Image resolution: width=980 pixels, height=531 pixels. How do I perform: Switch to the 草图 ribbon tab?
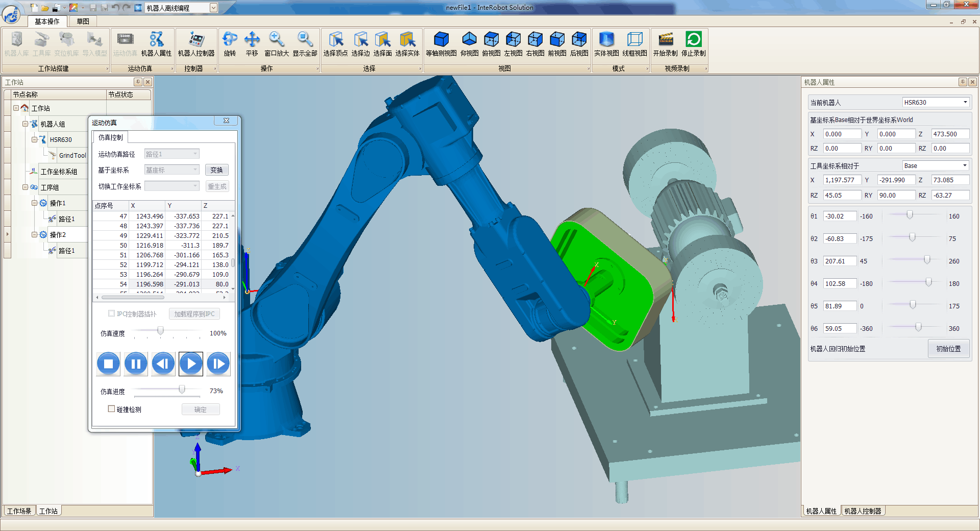pos(83,21)
